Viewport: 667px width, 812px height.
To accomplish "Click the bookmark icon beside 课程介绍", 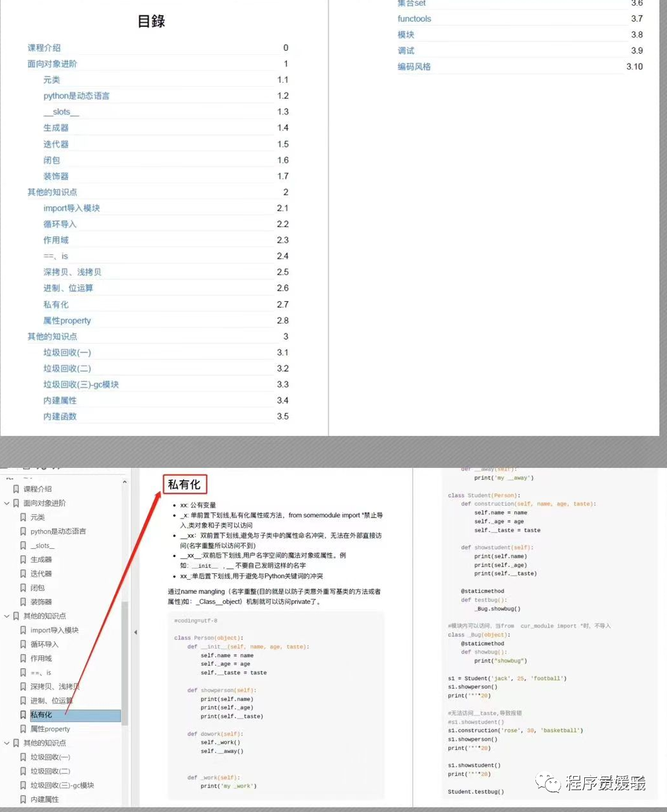I will 16,489.
